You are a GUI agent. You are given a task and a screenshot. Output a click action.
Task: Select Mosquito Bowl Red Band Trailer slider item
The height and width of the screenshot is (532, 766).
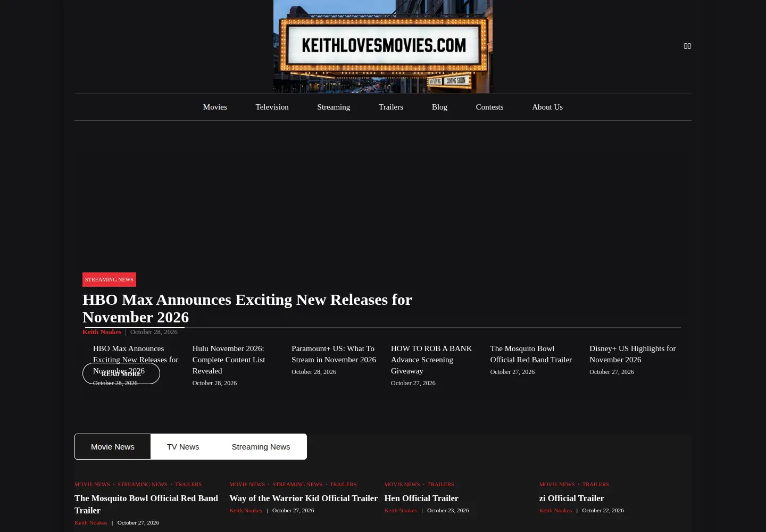(531, 354)
